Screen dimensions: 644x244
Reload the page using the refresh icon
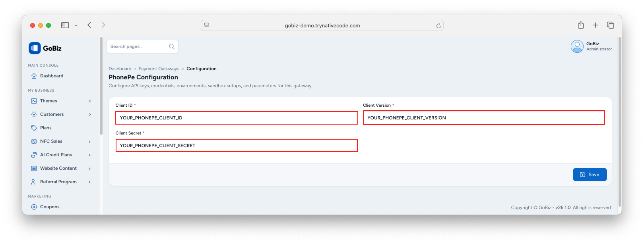click(438, 26)
